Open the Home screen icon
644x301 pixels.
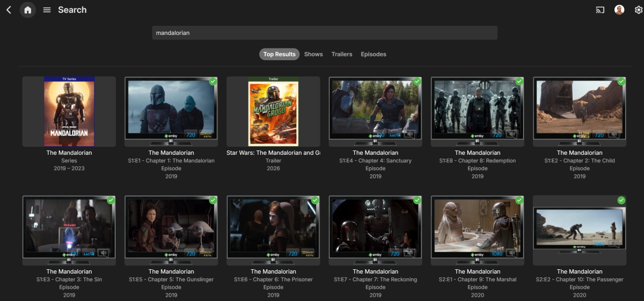coord(28,10)
